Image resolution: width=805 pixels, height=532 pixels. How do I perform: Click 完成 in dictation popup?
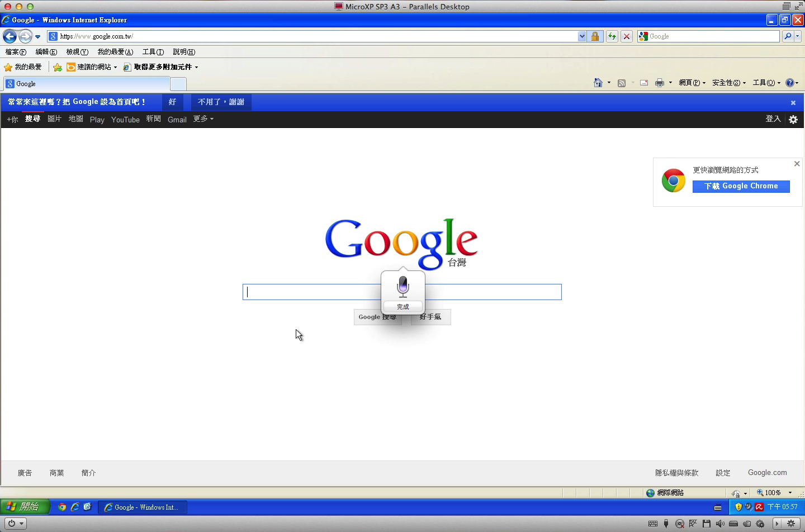[403, 307]
